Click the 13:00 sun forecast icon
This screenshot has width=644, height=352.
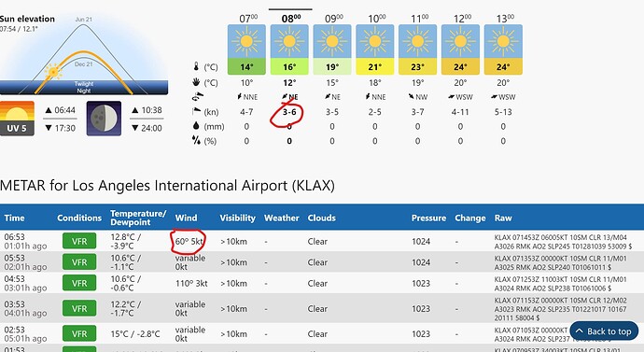[x=503, y=41]
